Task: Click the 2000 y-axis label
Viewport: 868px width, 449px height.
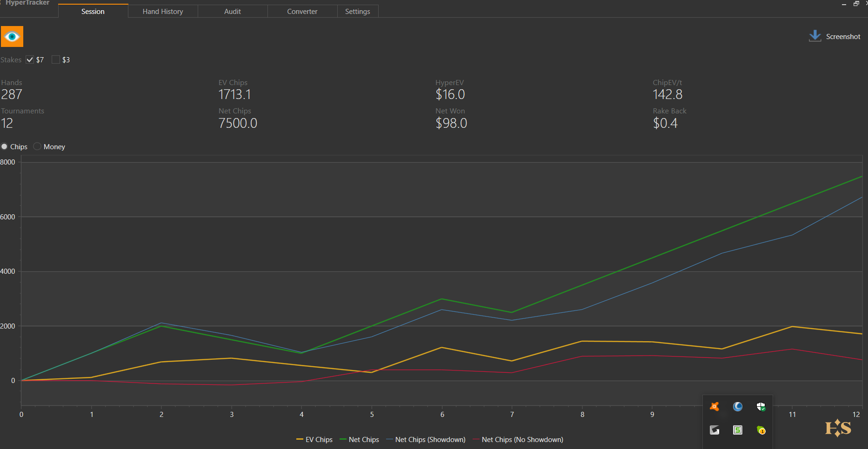Action: pyautogui.click(x=7, y=326)
